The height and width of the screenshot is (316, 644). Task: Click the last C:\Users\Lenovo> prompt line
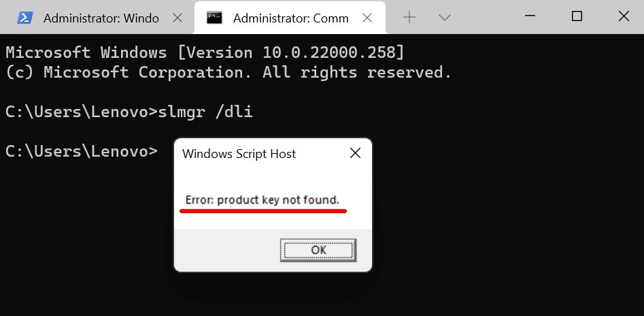click(82, 151)
